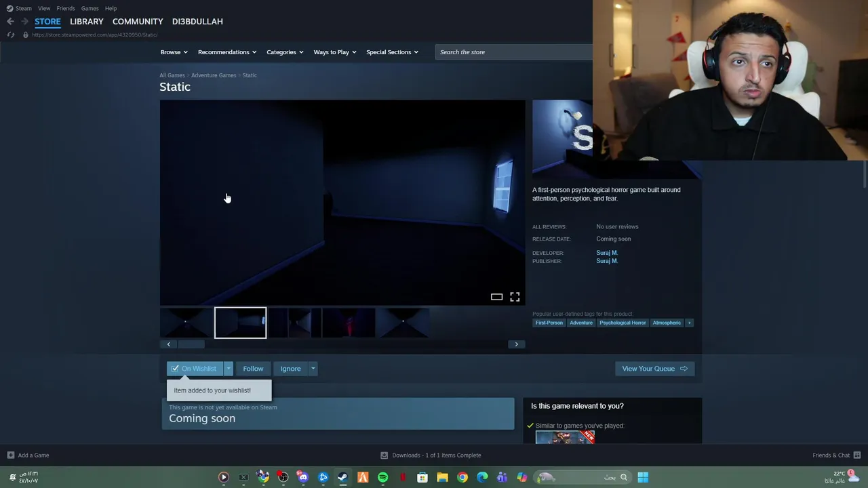Enter fullscreen on the media viewer
The height and width of the screenshot is (488, 868).
(x=515, y=297)
